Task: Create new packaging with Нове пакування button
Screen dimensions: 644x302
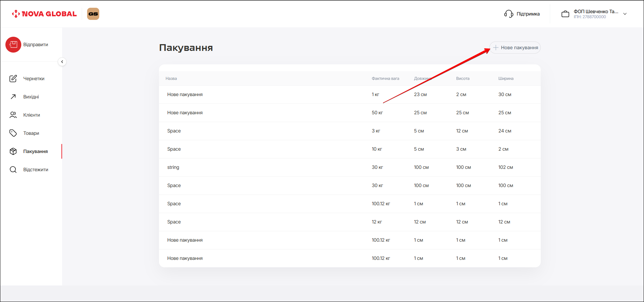Action: pyautogui.click(x=515, y=48)
